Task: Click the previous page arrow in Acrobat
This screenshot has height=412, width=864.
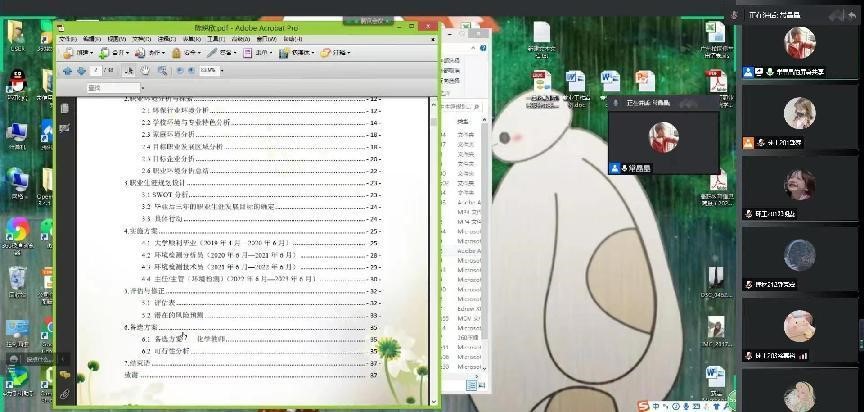Action: coord(68,71)
